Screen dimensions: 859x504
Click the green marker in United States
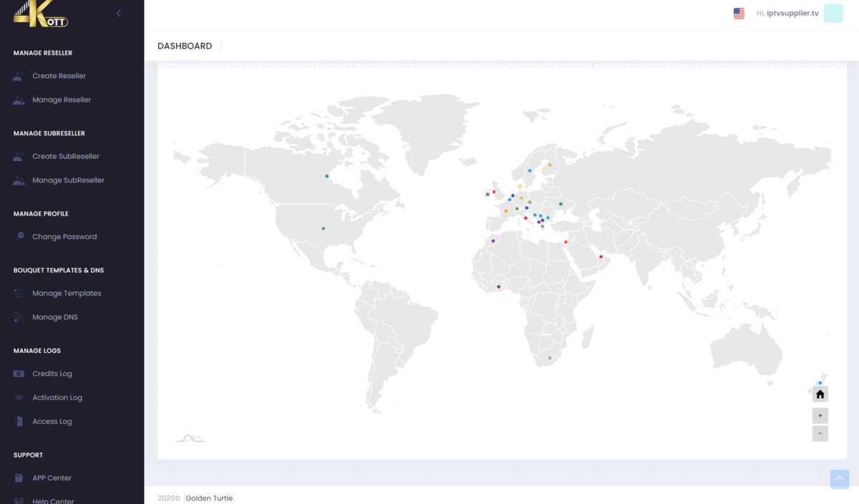pyautogui.click(x=324, y=228)
